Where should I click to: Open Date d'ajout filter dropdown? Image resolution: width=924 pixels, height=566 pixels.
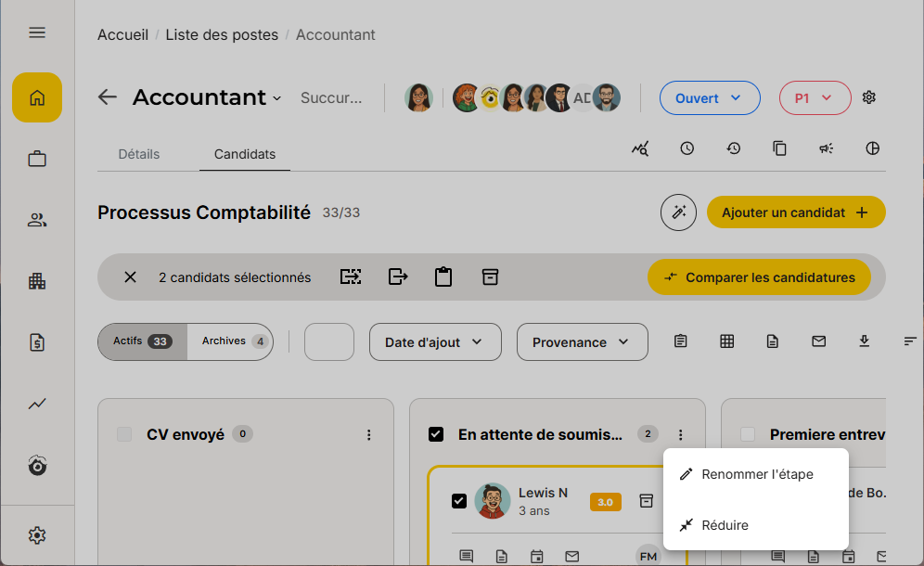(435, 342)
